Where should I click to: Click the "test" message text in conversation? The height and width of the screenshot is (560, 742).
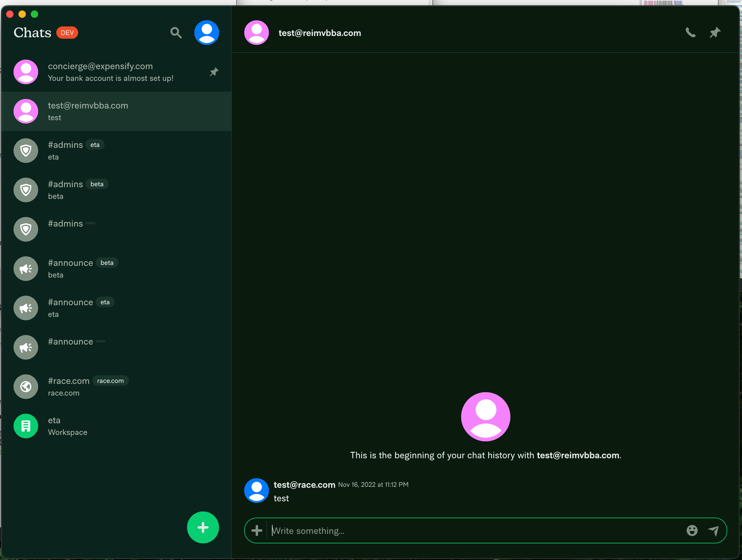point(281,498)
